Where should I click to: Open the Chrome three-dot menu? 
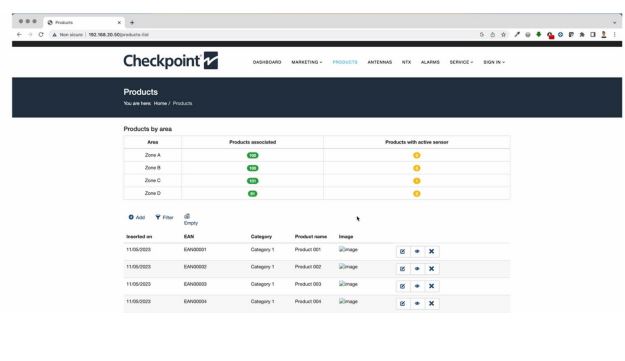pyautogui.click(x=615, y=35)
